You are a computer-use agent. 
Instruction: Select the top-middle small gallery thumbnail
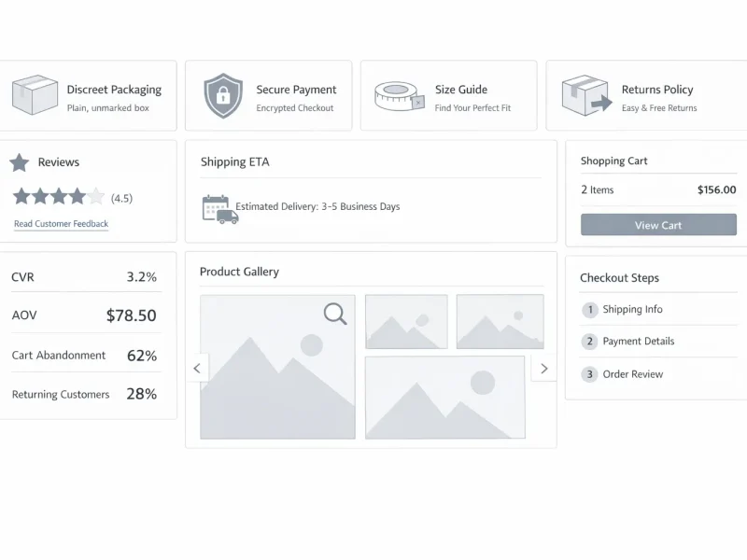click(x=406, y=321)
